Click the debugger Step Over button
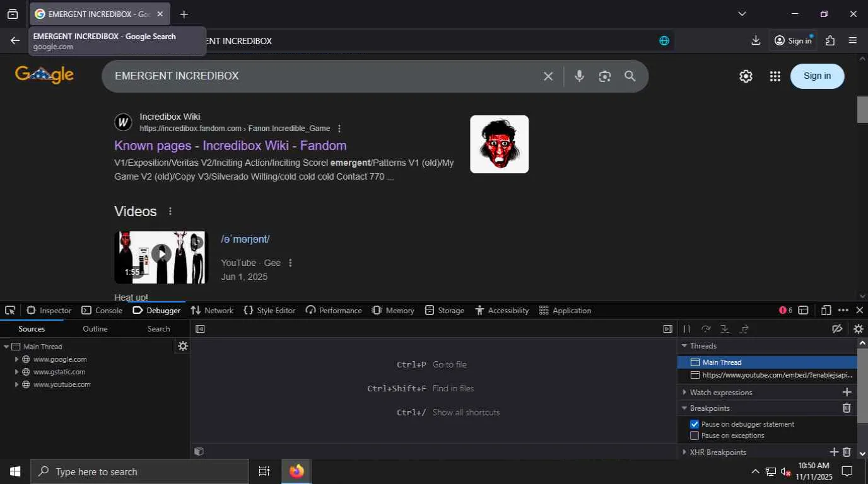The image size is (868, 484). click(706, 329)
